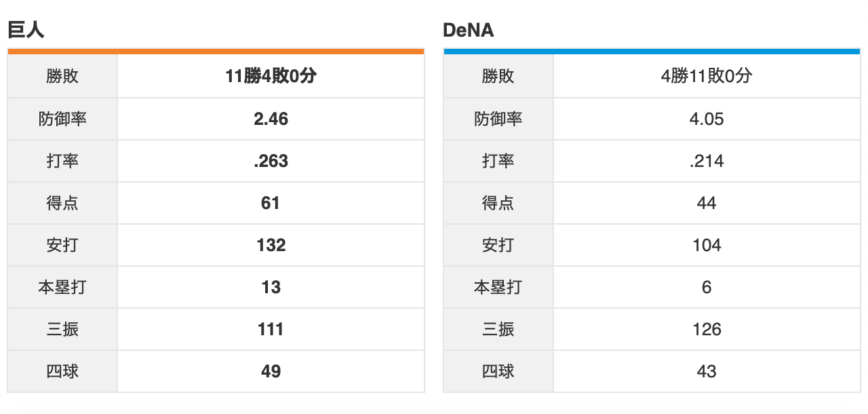Click the 巨人 team heading
The width and height of the screenshot is (868, 414).
coord(26,30)
